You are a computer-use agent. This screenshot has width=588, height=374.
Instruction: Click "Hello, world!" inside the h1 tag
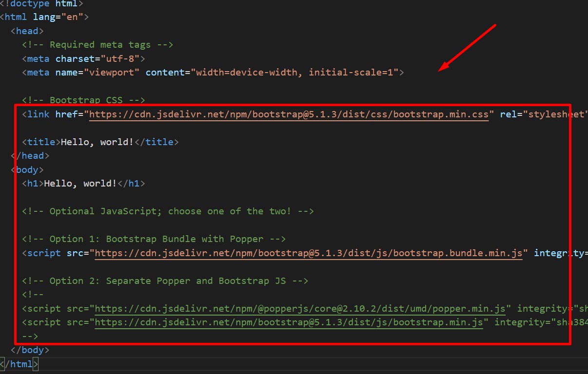pyautogui.click(x=80, y=184)
